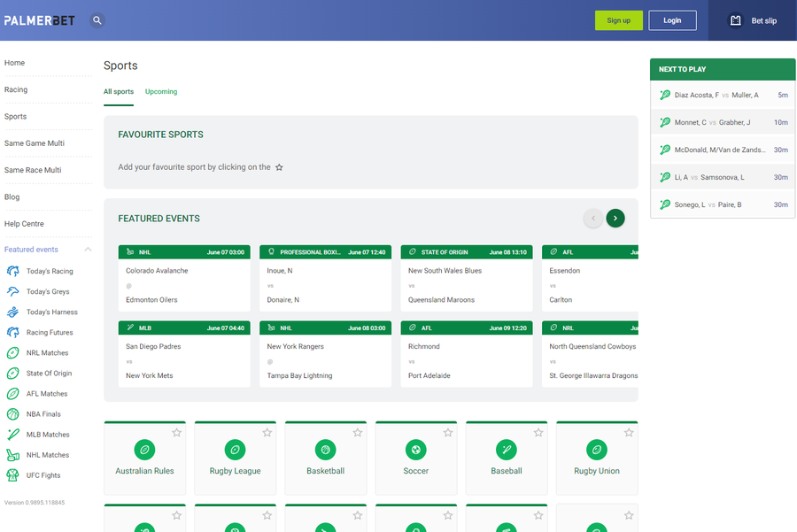Open AFL Matches ball icon

(12, 393)
